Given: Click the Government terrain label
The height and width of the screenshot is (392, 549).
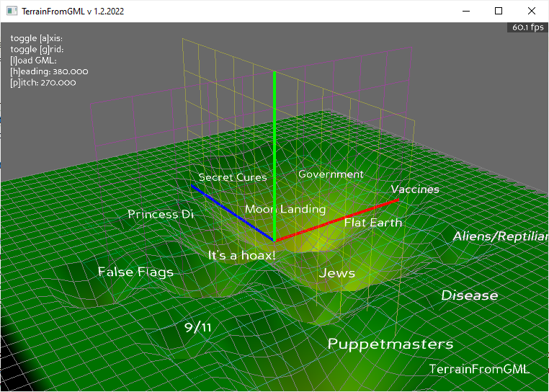Looking at the screenshot, I should (331, 174).
